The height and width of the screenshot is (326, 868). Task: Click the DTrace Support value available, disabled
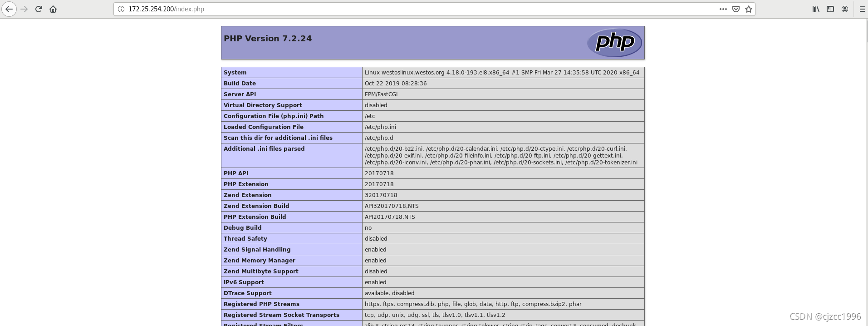(389, 293)
